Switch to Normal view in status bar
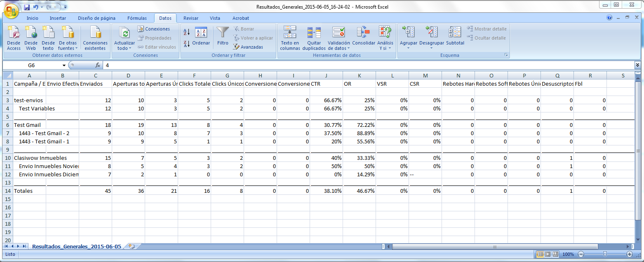644x262 pixels. coord(540,254)
